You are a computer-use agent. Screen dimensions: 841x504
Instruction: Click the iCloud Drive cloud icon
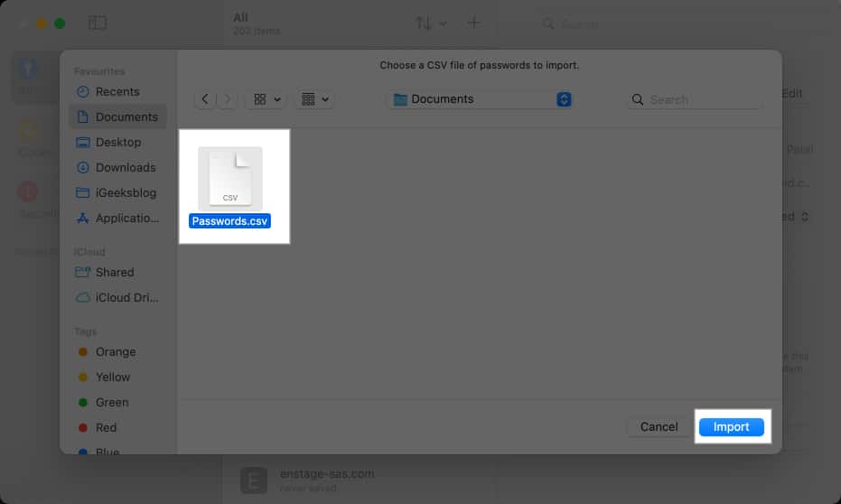pyautogui.click(x=82, y=297)
